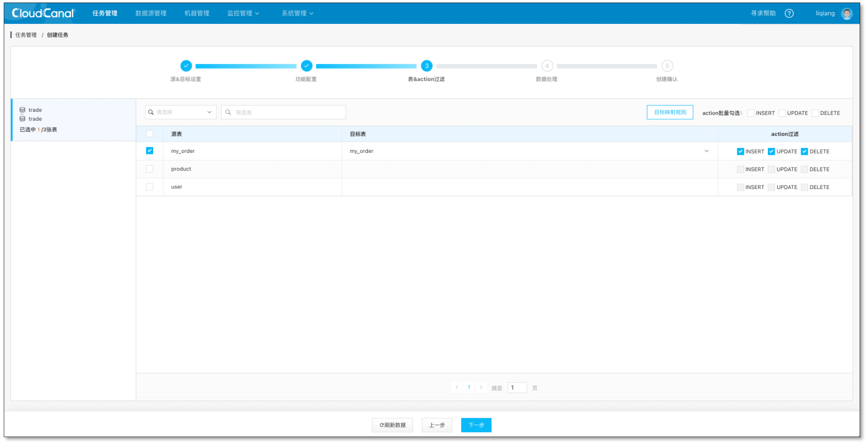
Task: Click step 5 创建确认 circle
Action: (667, 66)
